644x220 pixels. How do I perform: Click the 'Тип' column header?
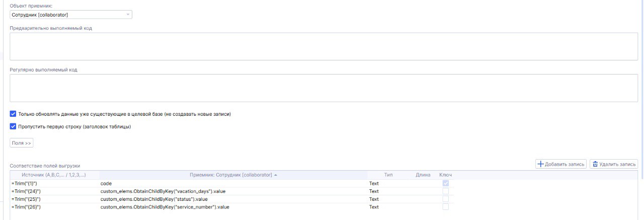click(x=388, y=175)
